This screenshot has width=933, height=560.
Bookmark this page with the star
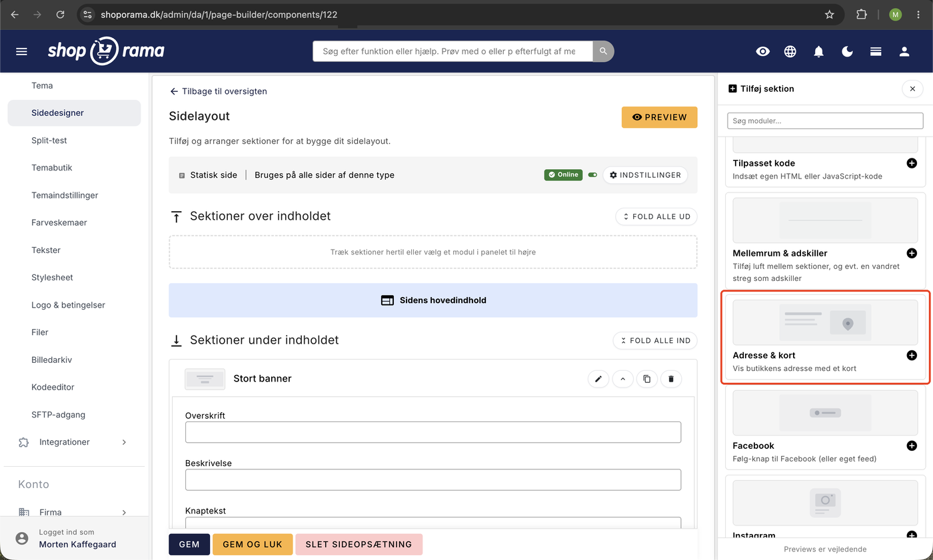[x=830, y=15]
